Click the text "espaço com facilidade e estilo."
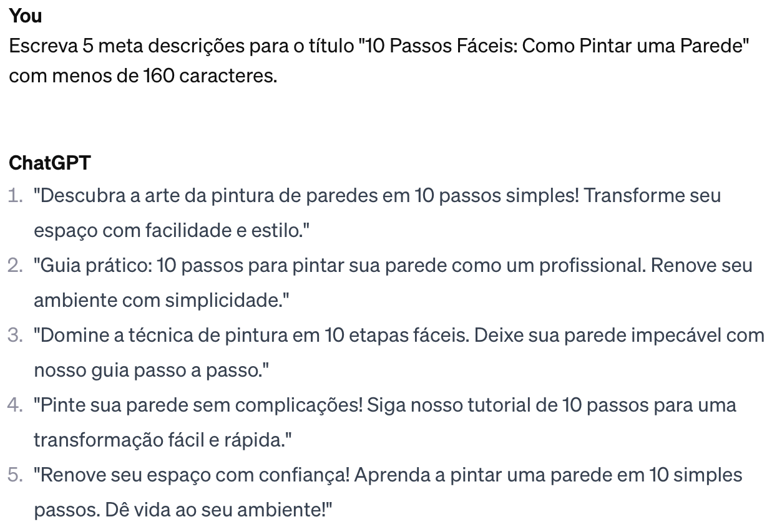Screen dimensions: 772x532 tap(172, 231)
